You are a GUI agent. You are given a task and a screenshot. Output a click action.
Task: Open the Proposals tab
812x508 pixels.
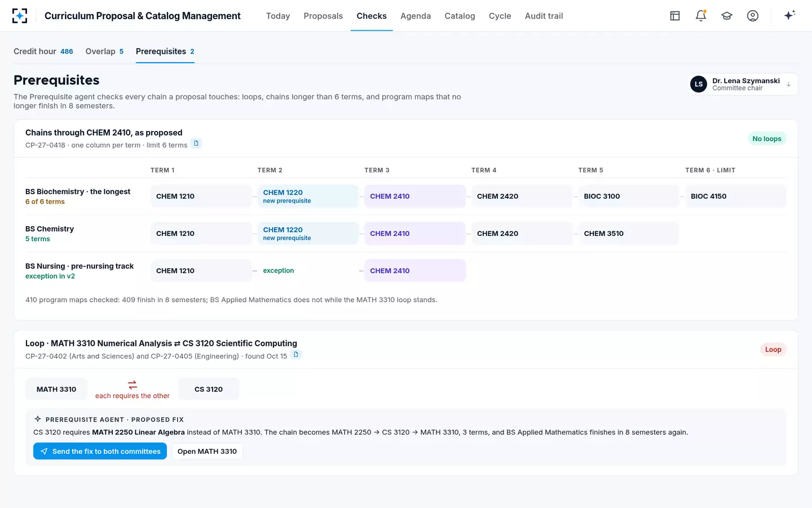coord(323,16)
